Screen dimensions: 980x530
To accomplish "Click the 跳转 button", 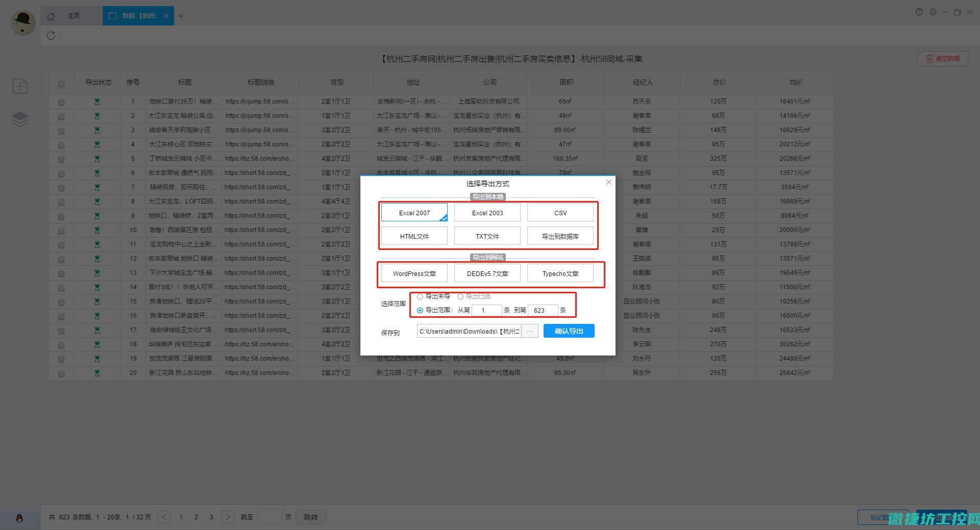I will click(311, 517).
